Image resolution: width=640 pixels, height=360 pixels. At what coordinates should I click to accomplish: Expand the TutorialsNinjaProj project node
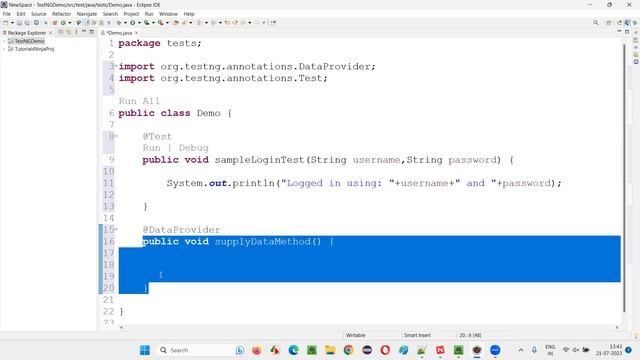click(4, 49)
